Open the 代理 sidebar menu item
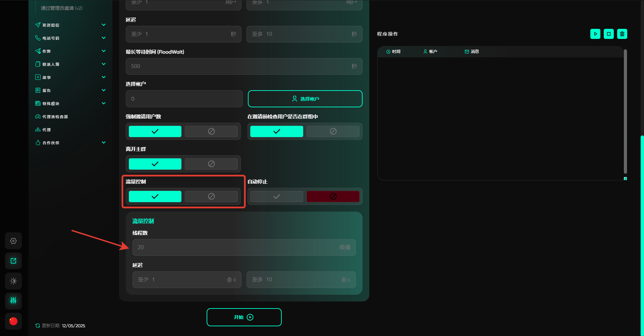The width and height of the screenshot is (644, 336). pos(47,130)
